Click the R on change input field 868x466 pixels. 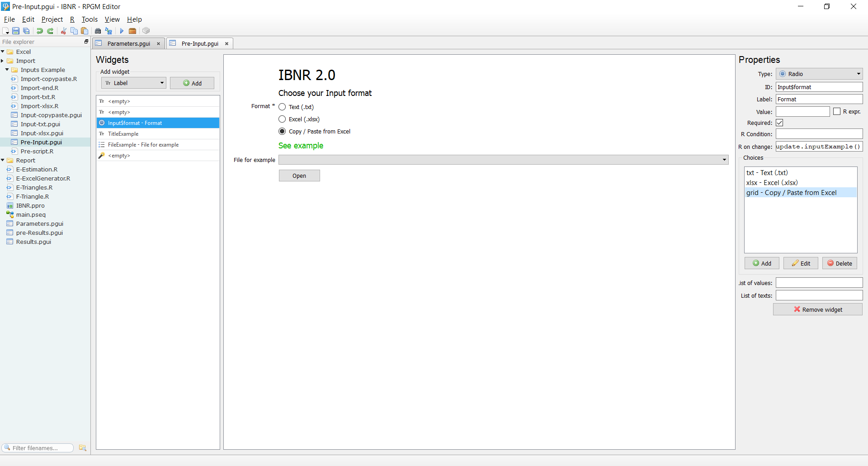pos(819,147)
